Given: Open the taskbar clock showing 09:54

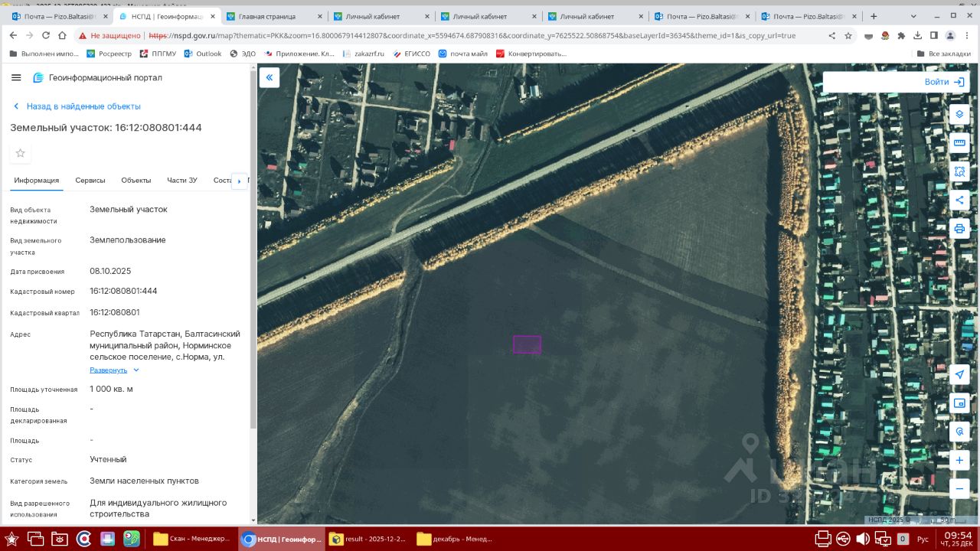Looking at the screenshot, I should [x=958, y=539].
